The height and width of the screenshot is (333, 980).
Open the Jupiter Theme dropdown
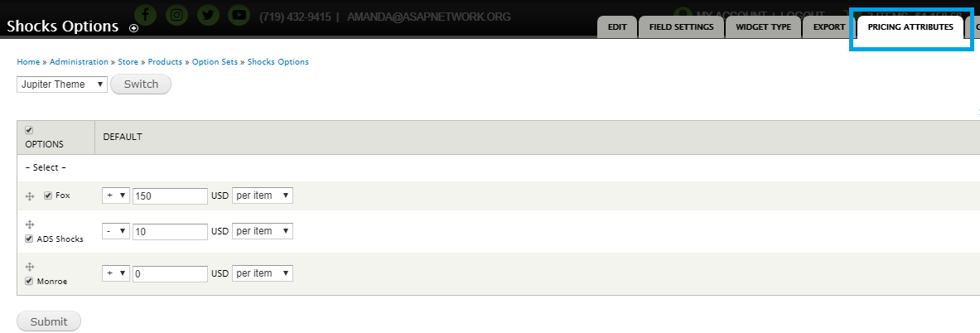(x=62, y=84)
